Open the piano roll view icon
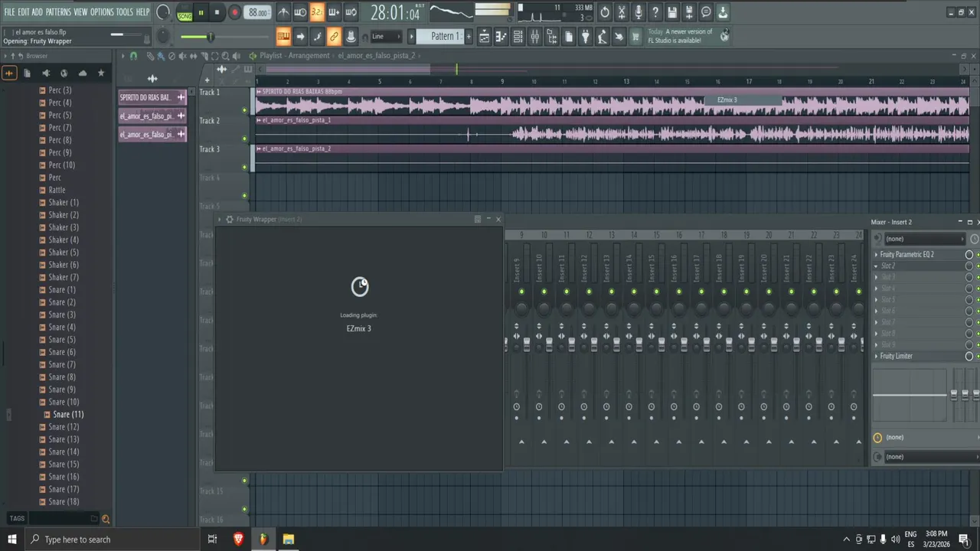This screenshot has height=551, width=980. (501, 36)
